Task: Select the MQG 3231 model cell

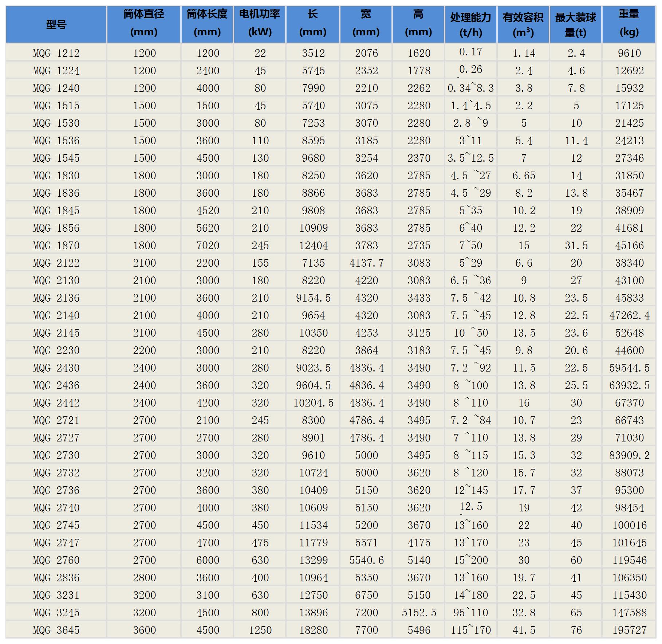Action: pos(56,595)
